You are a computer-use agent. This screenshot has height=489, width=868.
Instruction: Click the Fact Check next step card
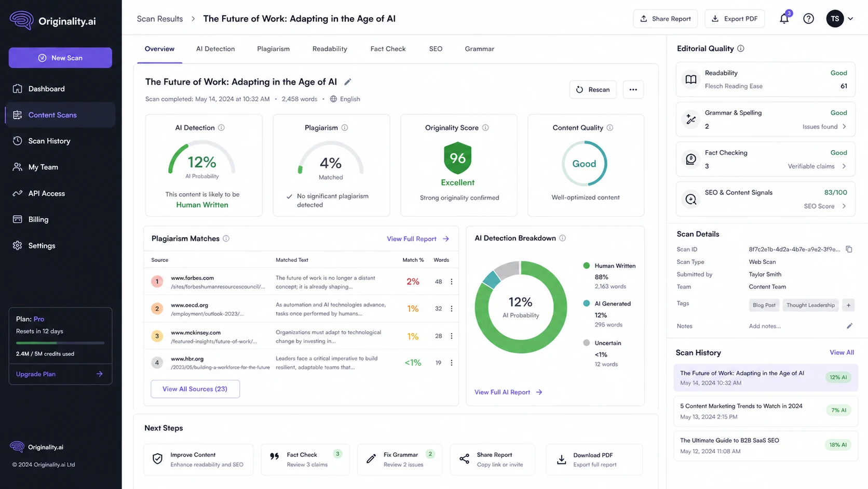305,459
